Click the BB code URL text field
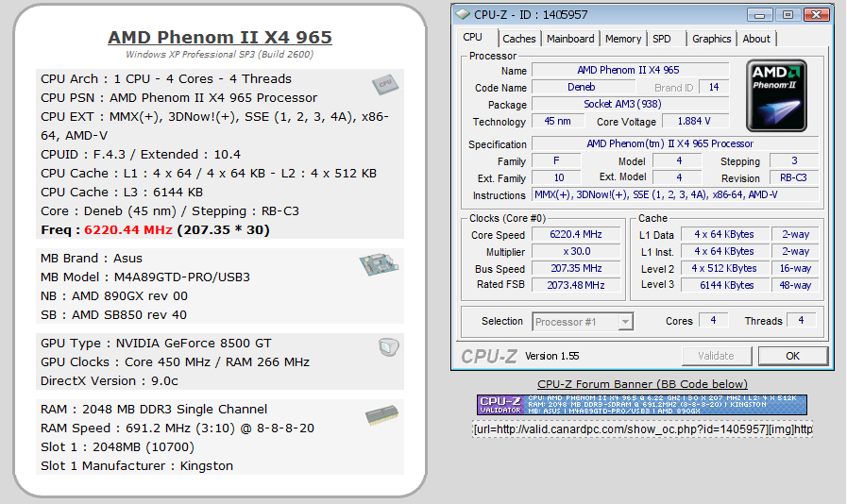Screen dimensions: 847x504 pyautogui.click(x=642, y=428)
